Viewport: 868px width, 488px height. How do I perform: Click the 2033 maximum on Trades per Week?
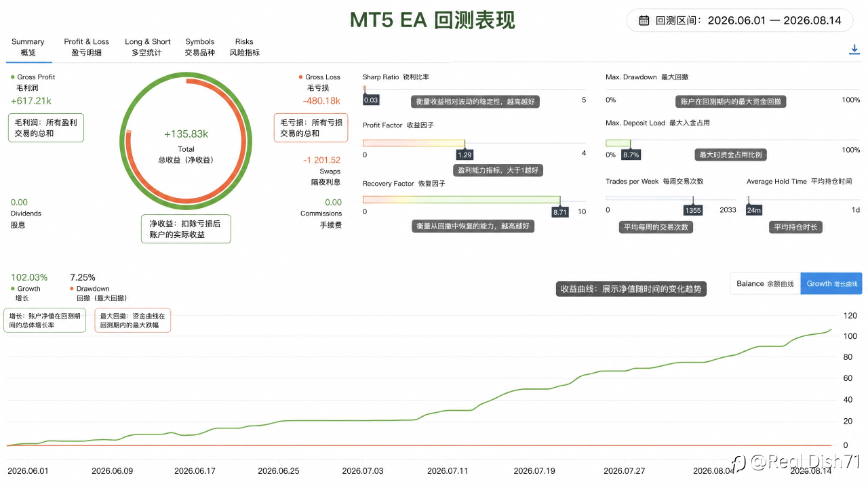728,210
